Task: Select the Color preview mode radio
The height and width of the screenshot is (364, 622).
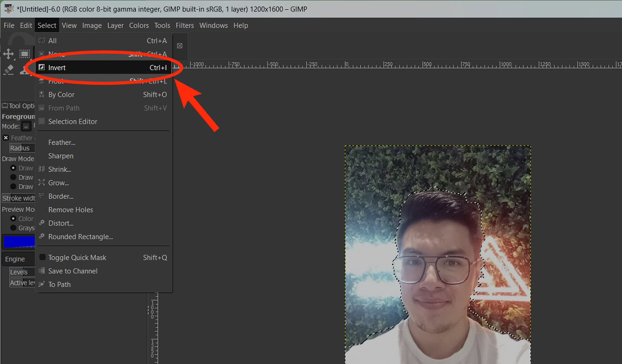Action: (13, 219)
